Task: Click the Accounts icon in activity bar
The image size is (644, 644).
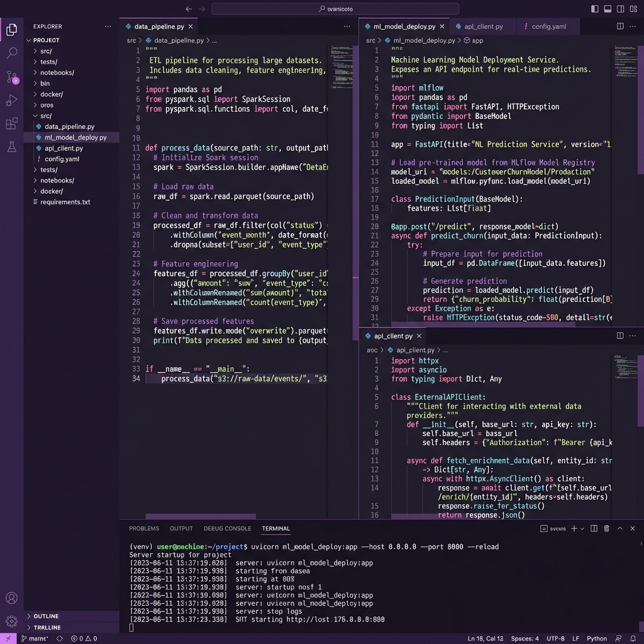Action: 11,598
